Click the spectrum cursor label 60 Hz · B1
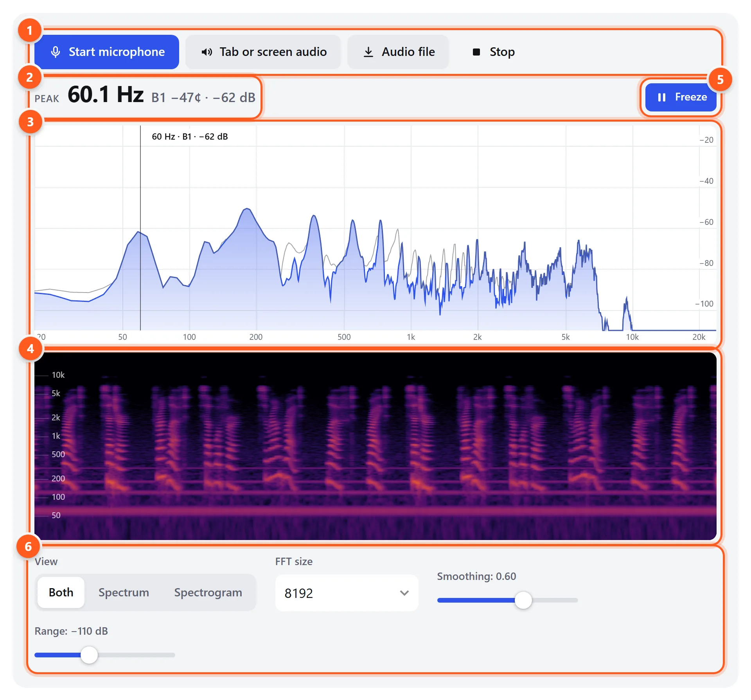Screen dimensions: 751x700 (x=190, y=136)
